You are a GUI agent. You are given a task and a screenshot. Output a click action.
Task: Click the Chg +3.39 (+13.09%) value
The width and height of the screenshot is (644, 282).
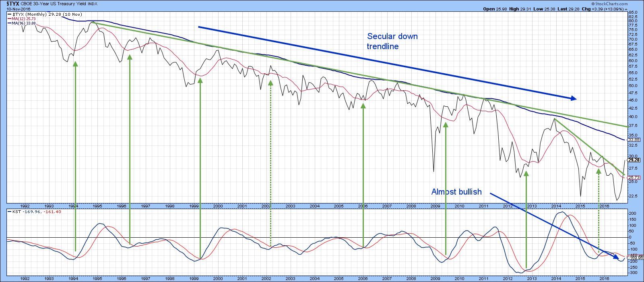click(602, 9)
